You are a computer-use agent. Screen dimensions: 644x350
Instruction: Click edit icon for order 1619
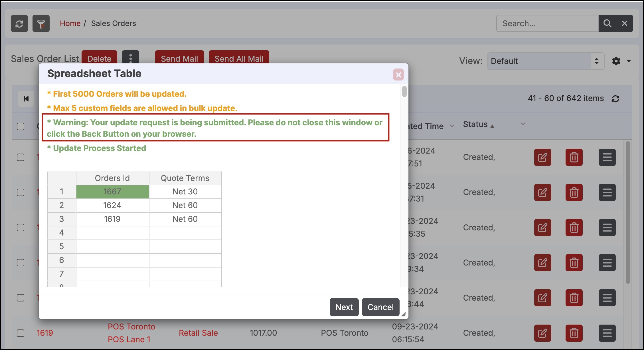pyautogui.click(x=542, y=333)
